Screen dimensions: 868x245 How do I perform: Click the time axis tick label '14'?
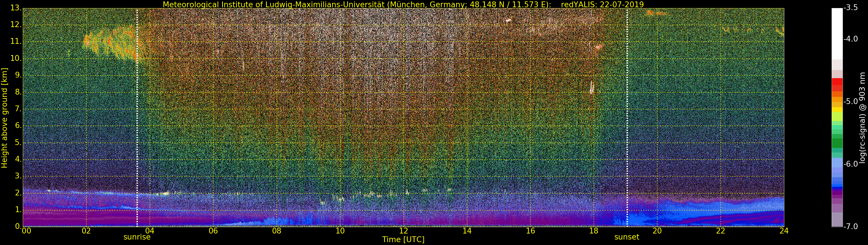click(x=467, y=231)
